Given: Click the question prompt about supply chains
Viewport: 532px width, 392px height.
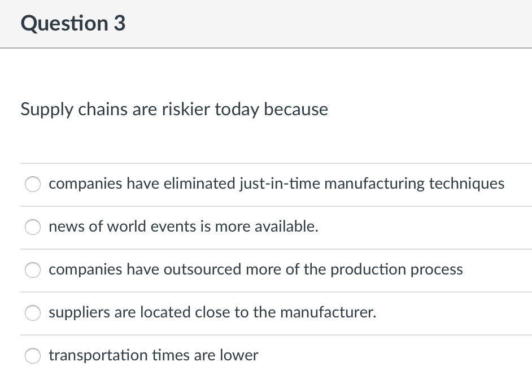Looking at the screenshot, I should click(175, 109).
